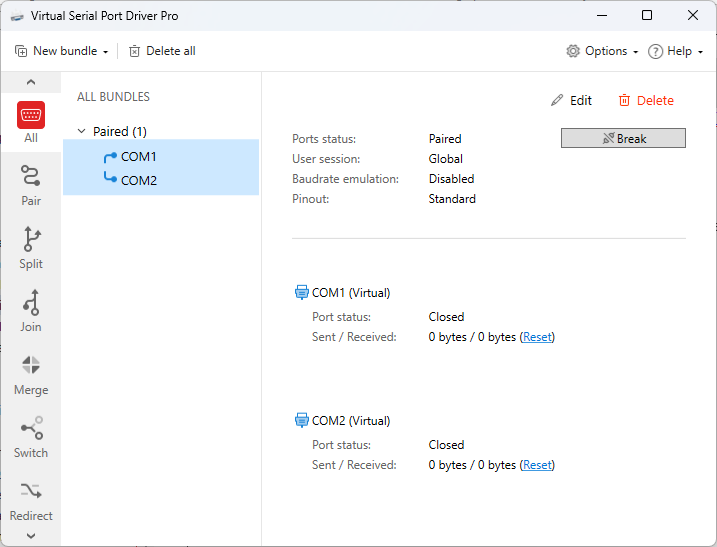Reveal more sidebar modes with the bottom down chevron
This screenshot has height=547, width=717.
point(31,536)
